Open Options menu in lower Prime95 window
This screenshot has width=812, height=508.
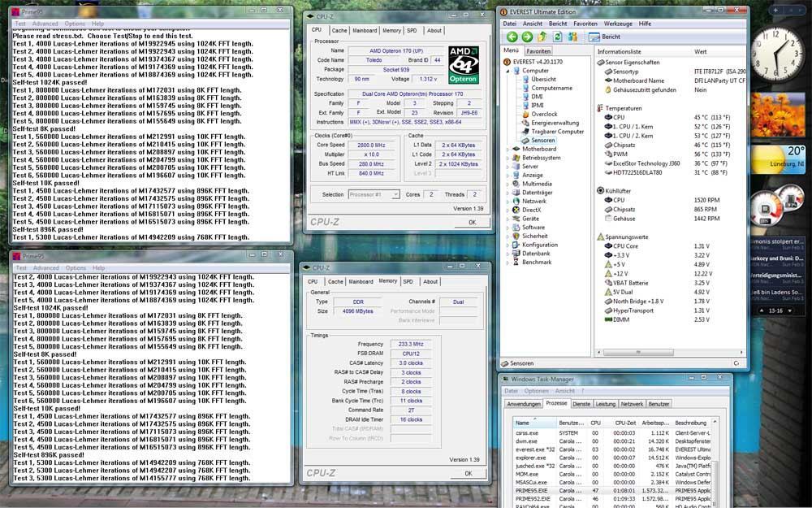click(x=76, y=268)
